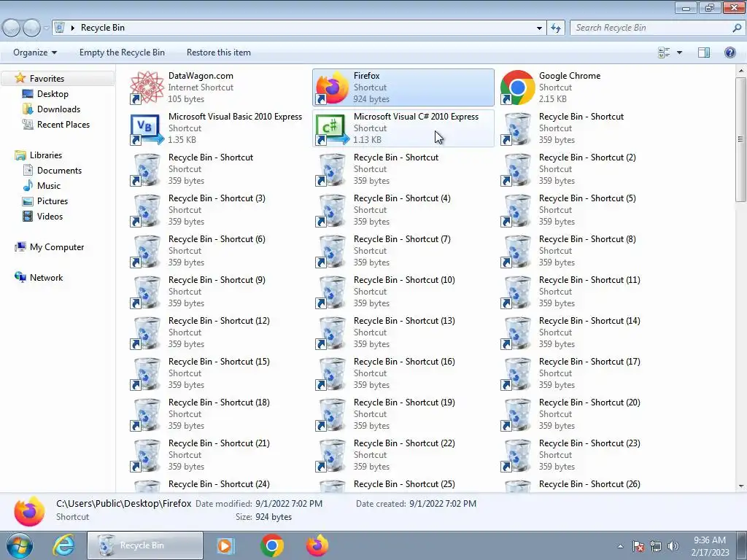Screen dimensions: 747x560
Task: Go forward with the Forward button
Action: pos(32,28)
